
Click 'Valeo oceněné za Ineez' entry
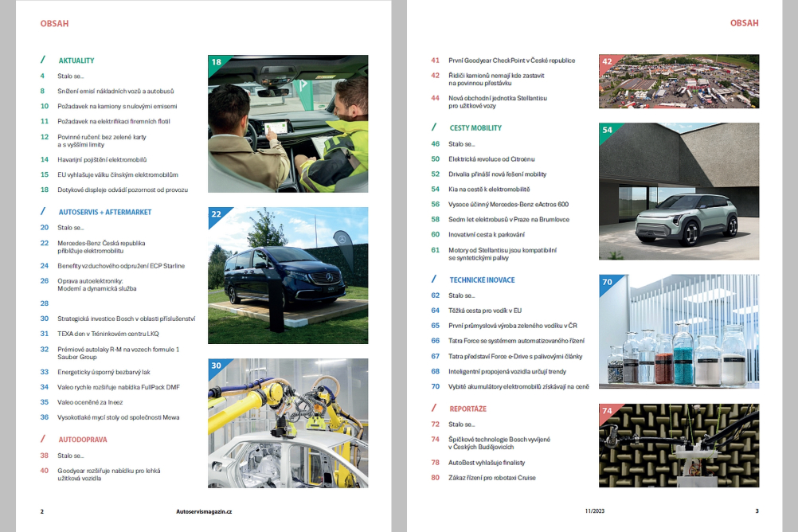pos(90,402)
